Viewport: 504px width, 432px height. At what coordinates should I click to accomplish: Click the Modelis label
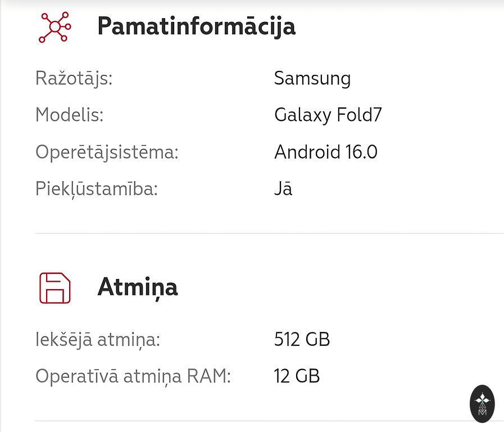pyautogui.click(x=69, y=115)
